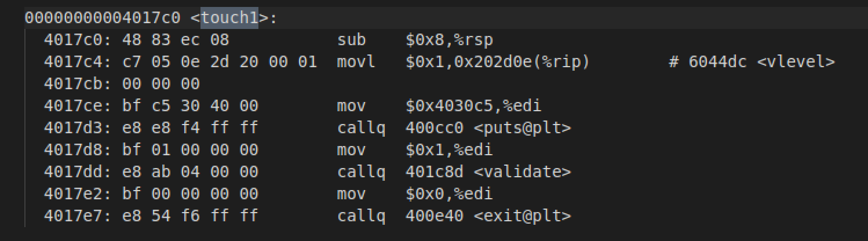Click the $0x0,%edi operand
Viewport: 868px width, 241px height.
(x=450, y=194)
